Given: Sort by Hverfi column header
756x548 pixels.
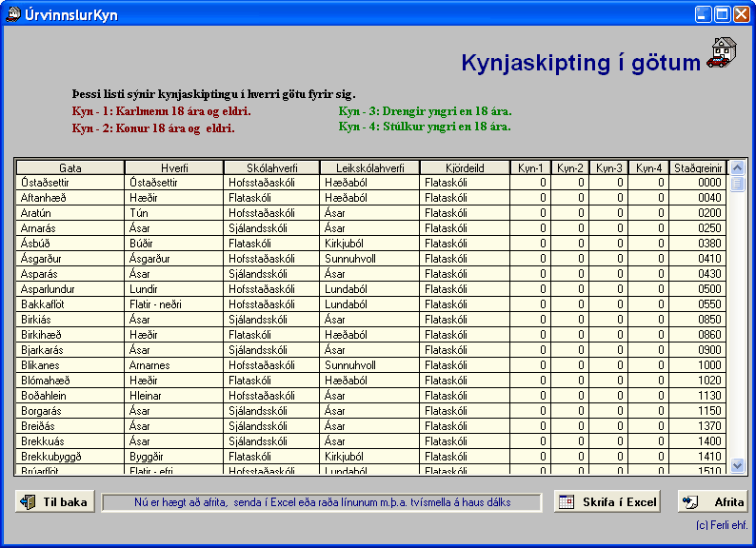Looking at the screenshot, I should tap(174, 167).
